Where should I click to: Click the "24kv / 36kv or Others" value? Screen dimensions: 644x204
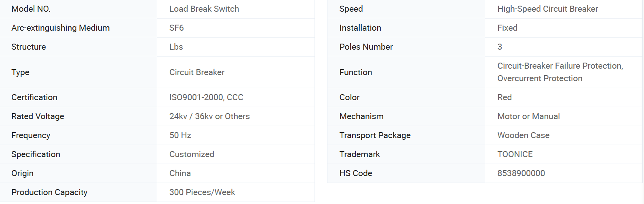pyautogui.click(x=209, y=116)
